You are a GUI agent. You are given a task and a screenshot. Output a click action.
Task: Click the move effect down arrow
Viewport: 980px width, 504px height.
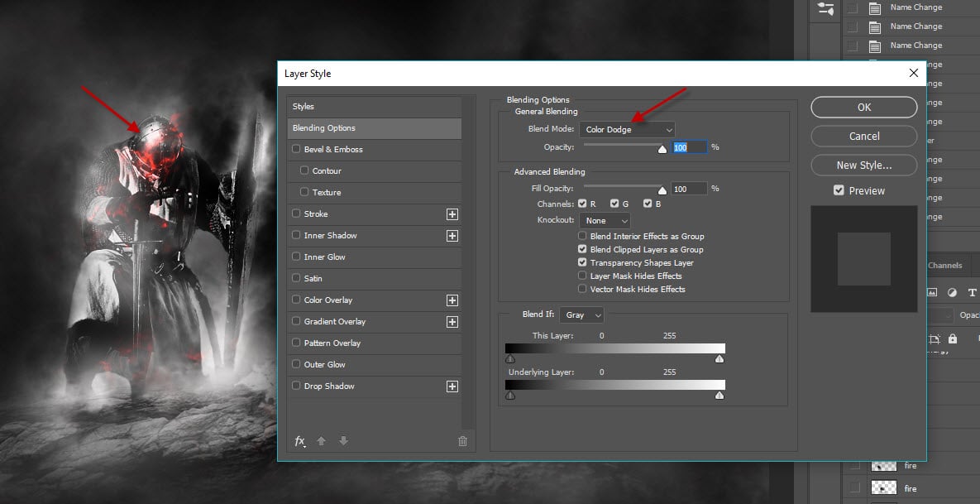coord(344,441)
